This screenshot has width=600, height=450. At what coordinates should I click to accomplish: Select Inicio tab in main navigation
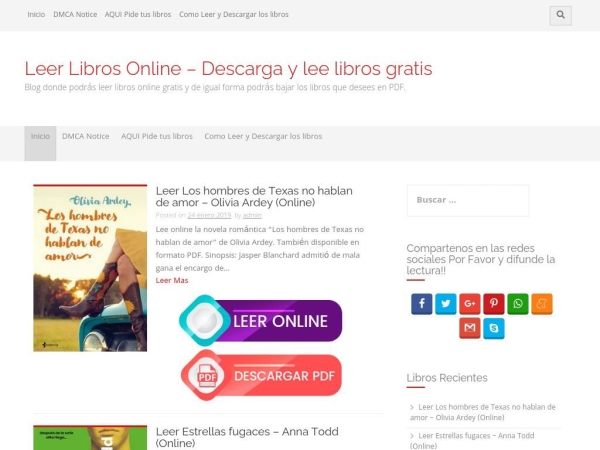pos(40,143)
